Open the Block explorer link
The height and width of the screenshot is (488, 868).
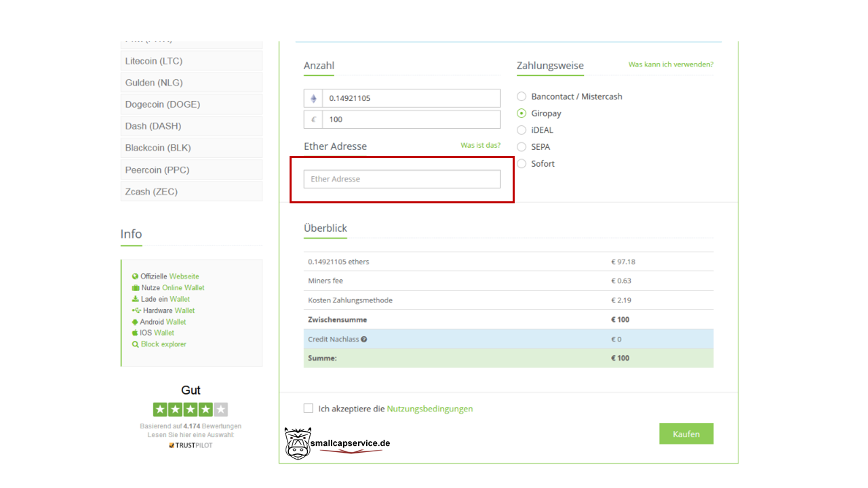[163, 344]
